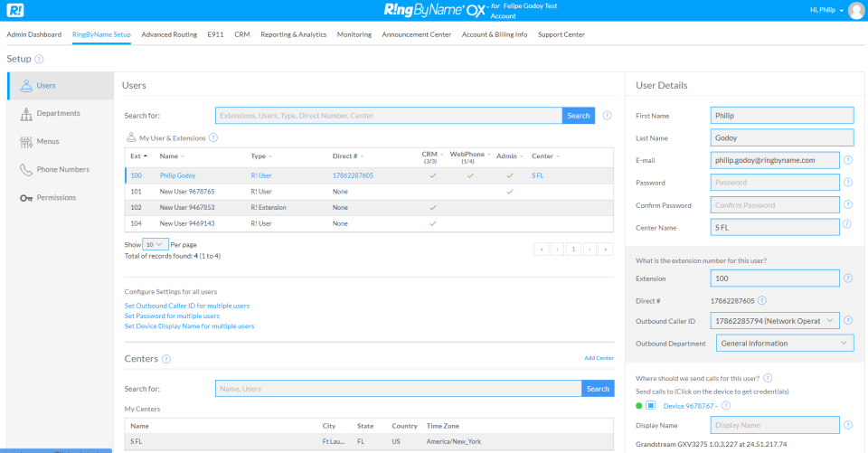Open the user avatar in top right
Image resolution: width=868 pixels, height=453 pixels.
click(856, 11)
